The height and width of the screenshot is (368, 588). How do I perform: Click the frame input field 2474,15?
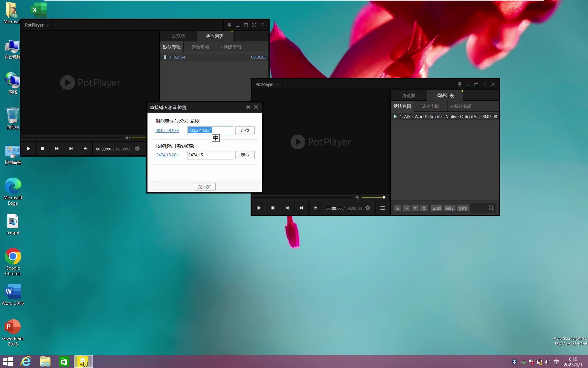(210, 155)
